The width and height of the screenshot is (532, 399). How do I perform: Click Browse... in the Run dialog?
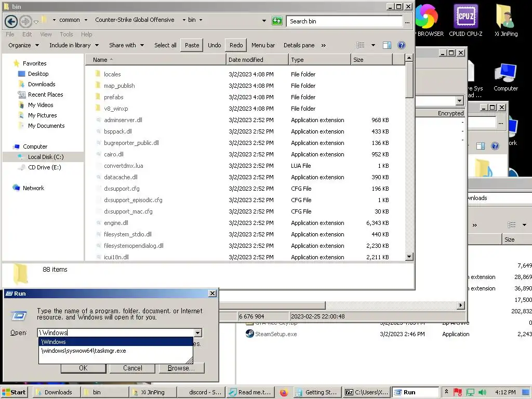coord(181,368)
